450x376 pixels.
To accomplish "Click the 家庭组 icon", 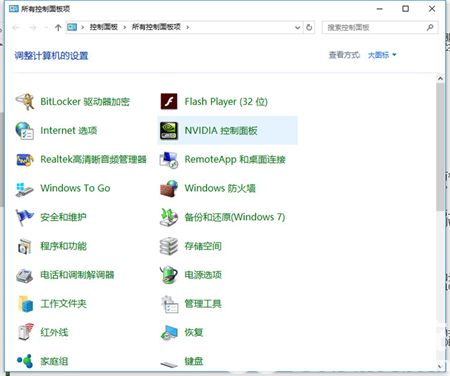I will (x=25, y=361).
